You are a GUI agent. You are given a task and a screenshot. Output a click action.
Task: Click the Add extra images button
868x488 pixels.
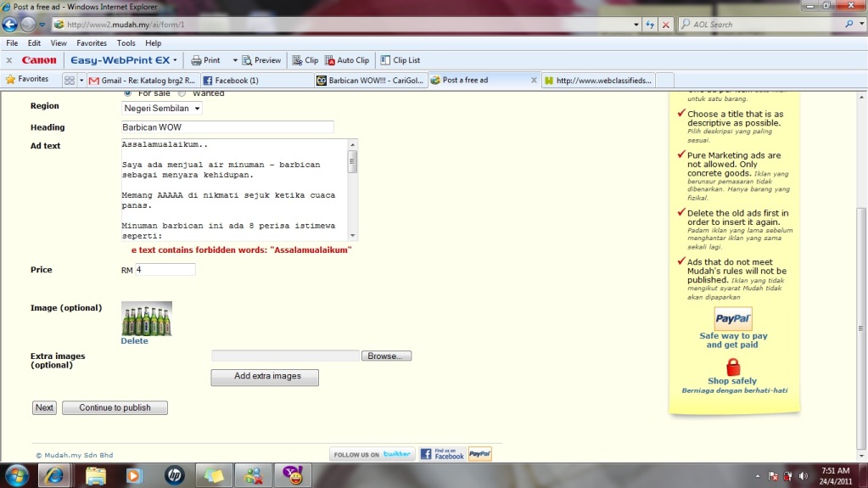pyautogui.click(x=265, y=377)
